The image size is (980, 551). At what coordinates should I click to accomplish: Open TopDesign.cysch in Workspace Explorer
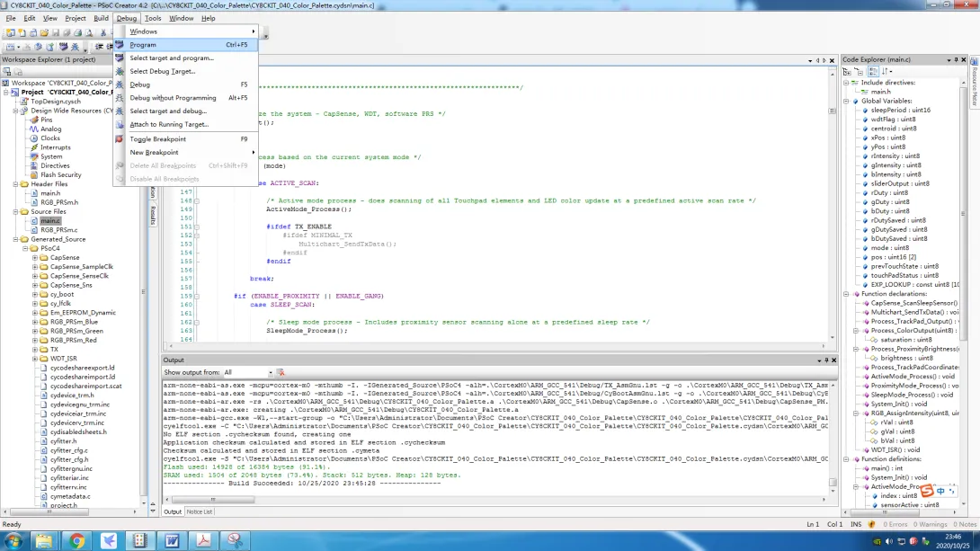click(x=56, y=102)
